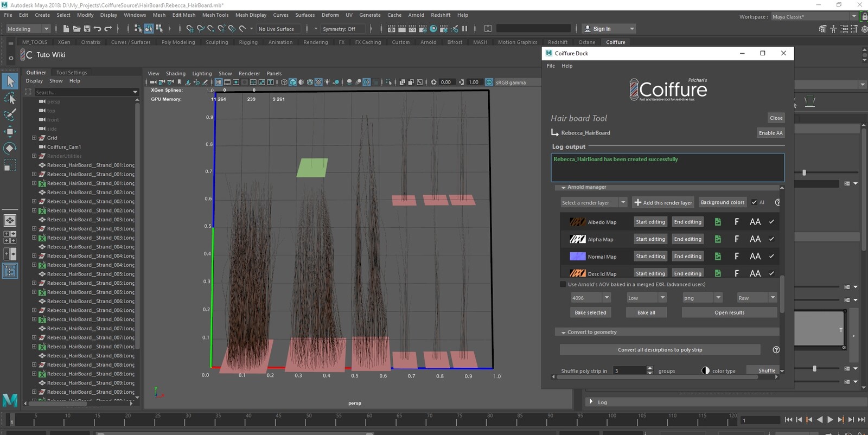Image resolution: width=868 pixels, height=435 pixels.
Task: Open the png format dropdown
Action: click(702, 298)
